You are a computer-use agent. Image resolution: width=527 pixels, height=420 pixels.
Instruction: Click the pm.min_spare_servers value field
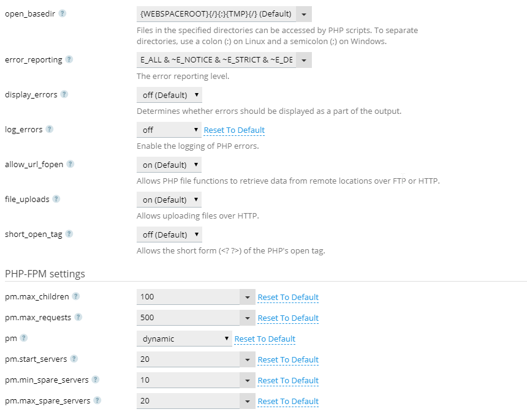pyautogui.click(x=188, y=380)
